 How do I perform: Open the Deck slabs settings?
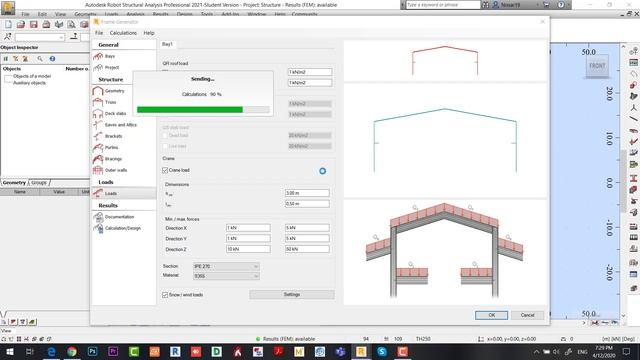tap(115, 113)
